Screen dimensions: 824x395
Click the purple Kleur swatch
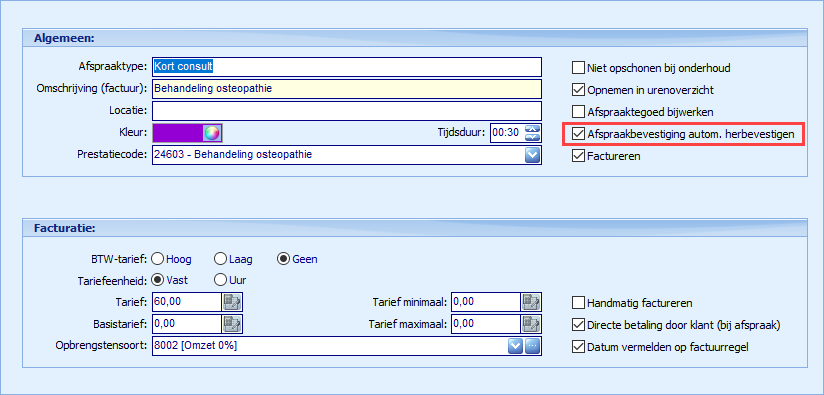(178, 133)
